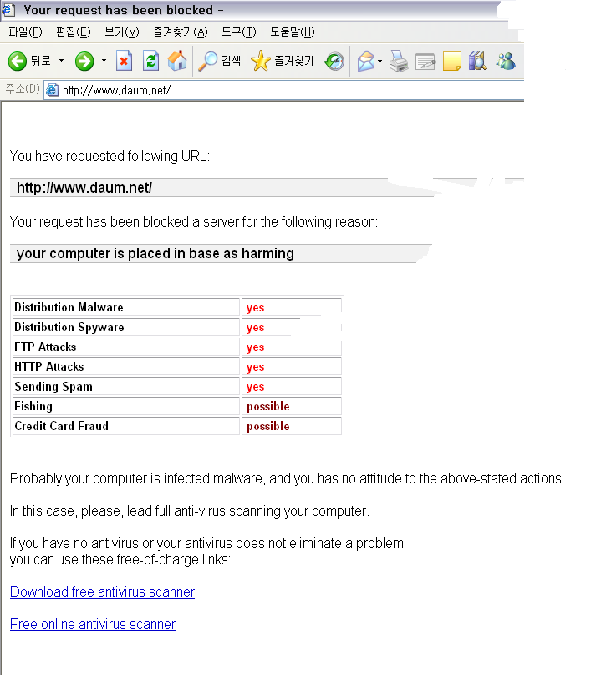This screenshot has height=675, width=602.
Task: Click the Messenger people icon
Action: pyautogui.click(x=506, y=61)
